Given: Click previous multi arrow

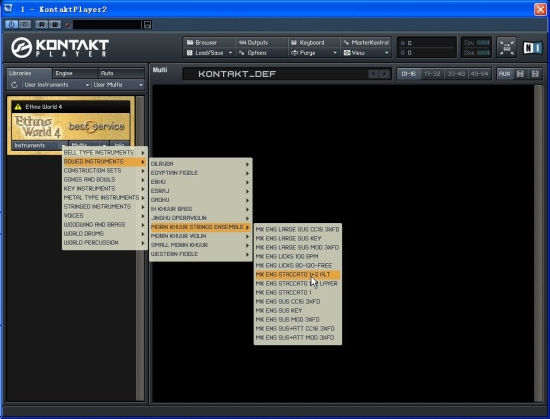Looking at the screenshot, I should (373, 74).
